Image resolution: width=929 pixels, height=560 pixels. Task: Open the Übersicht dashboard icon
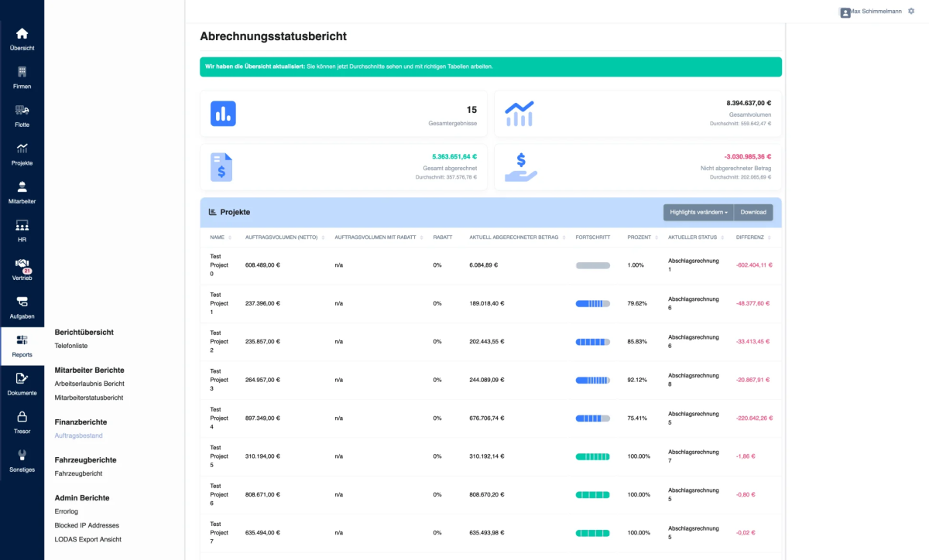[x=22, y=33]
